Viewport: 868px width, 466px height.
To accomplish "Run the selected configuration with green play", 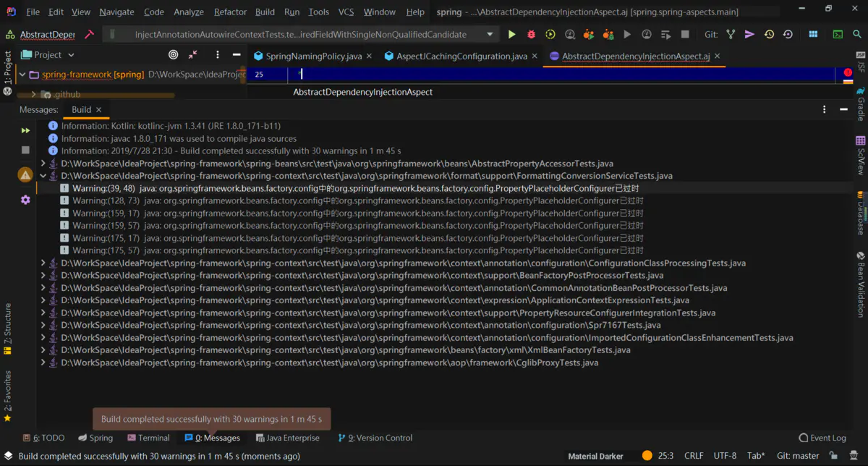I will point(511,34).
